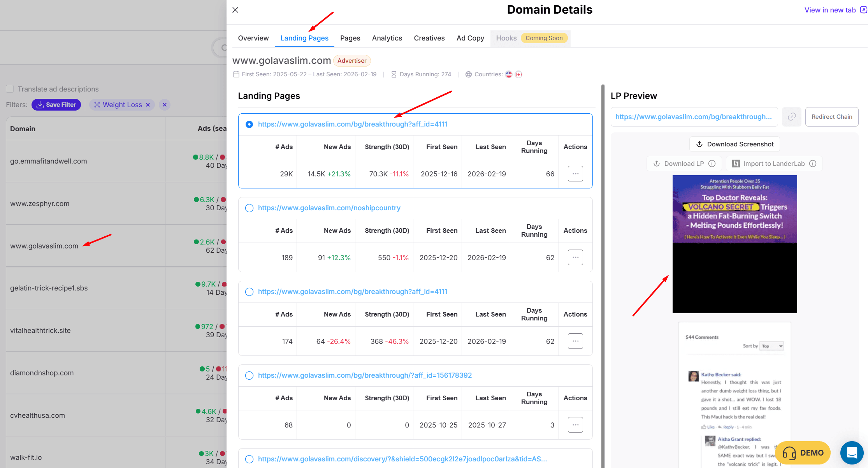This screenshot has width=868, height=468.
Task: Click the Import to LanderLab info icon
Action: point(813,164)
